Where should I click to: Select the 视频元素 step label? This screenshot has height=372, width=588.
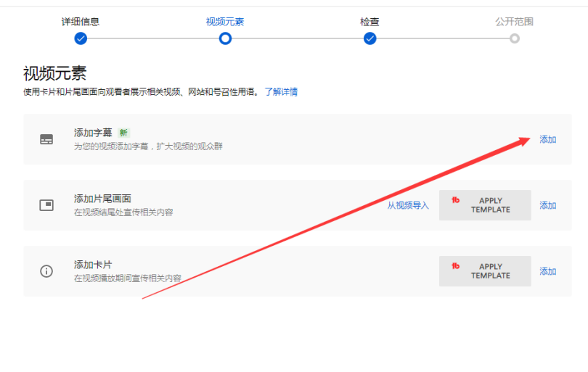tap(225, 22)
